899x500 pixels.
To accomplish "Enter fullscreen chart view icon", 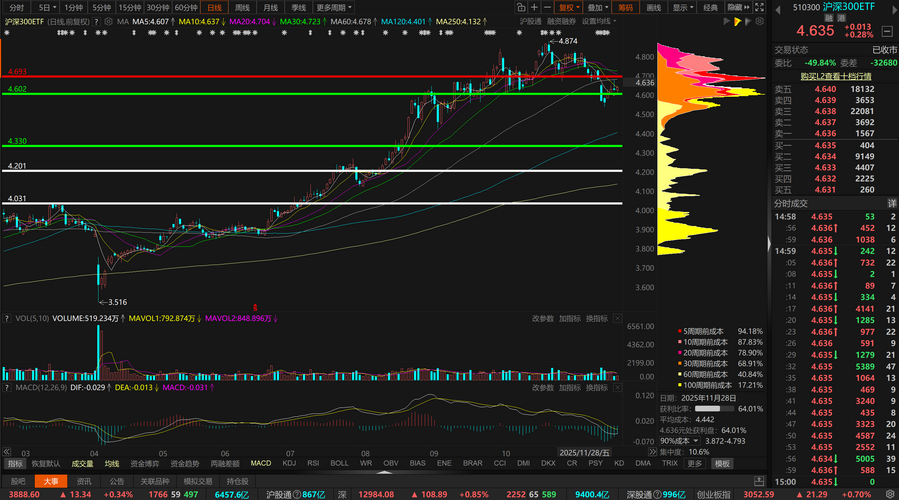I will coord(759,7).
